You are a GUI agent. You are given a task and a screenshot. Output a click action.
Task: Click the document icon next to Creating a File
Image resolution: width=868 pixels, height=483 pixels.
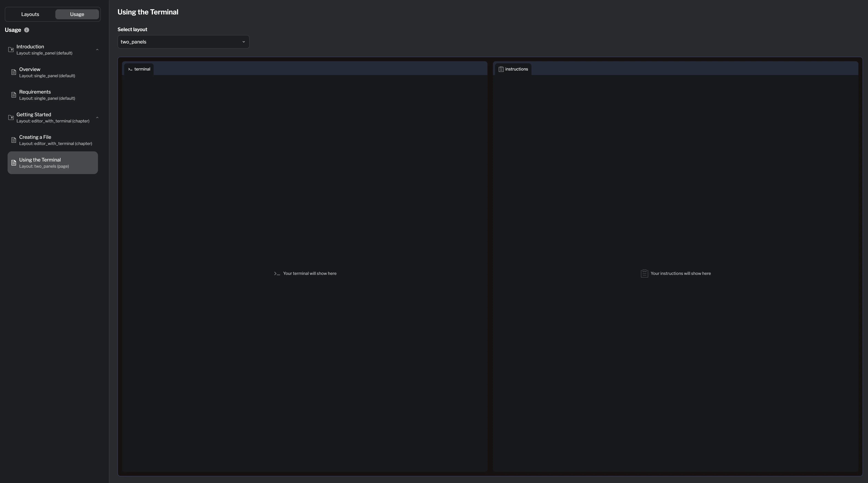click(x=13, y=140)
